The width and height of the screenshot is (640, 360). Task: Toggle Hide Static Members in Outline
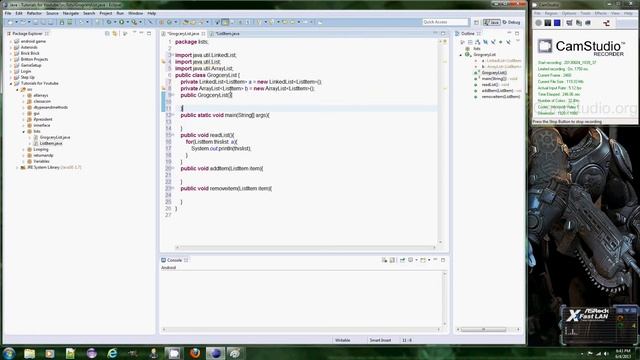point(493,42)
